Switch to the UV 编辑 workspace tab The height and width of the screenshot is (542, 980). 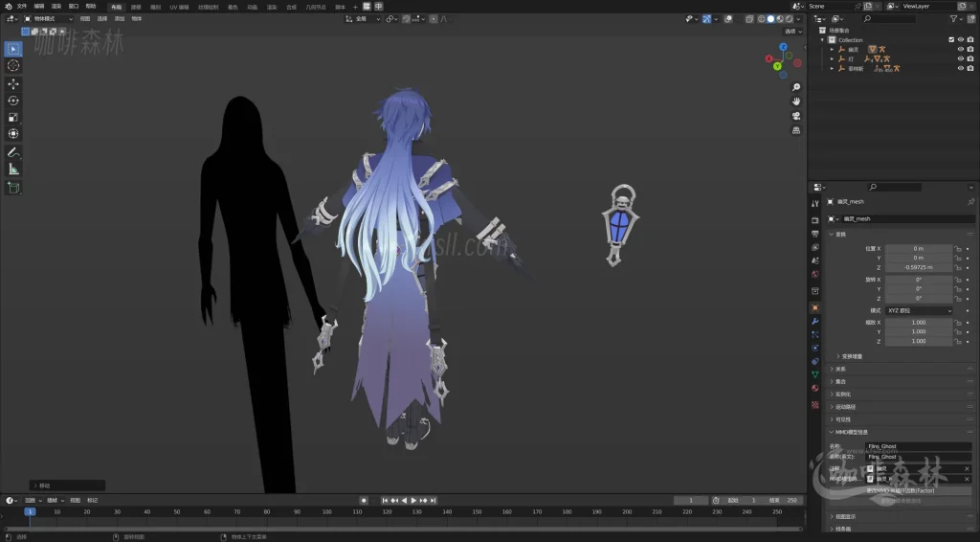coord(179,7)
